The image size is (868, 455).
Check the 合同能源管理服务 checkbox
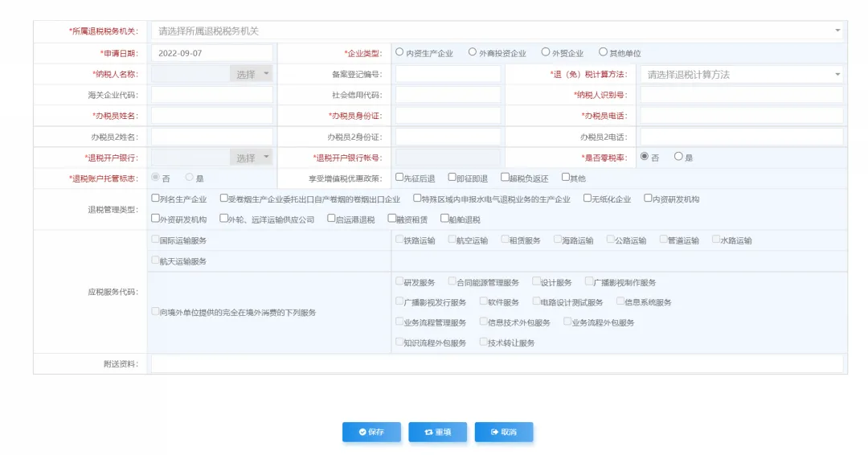pos(452,281)
